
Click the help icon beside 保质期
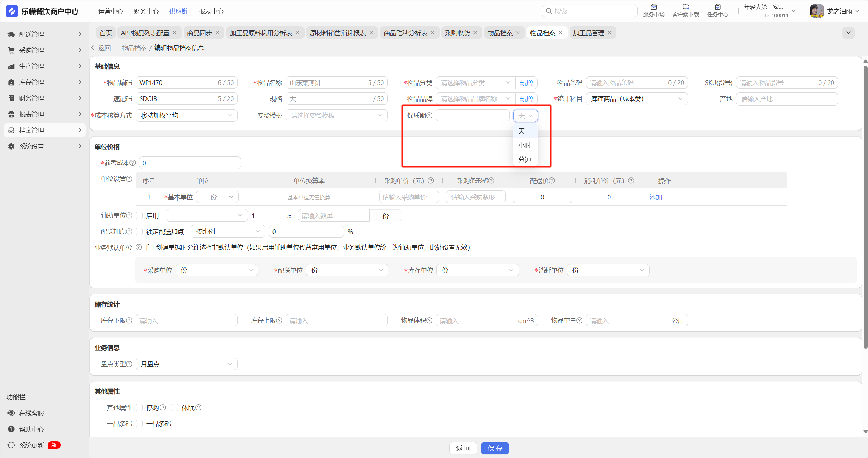pos(429,116)
